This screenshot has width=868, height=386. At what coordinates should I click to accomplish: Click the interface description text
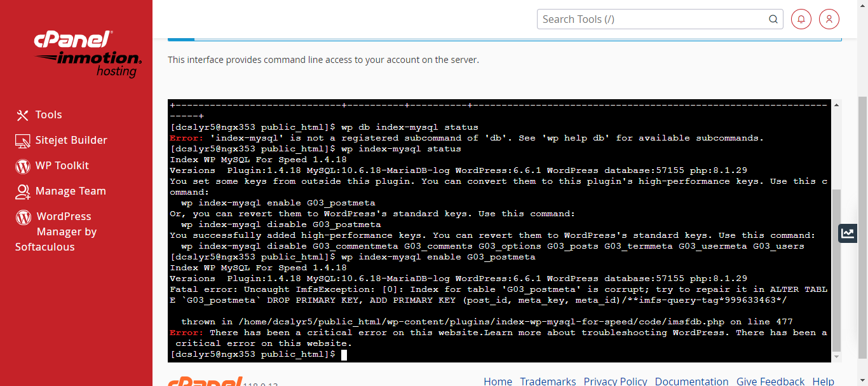coord(323,60)
